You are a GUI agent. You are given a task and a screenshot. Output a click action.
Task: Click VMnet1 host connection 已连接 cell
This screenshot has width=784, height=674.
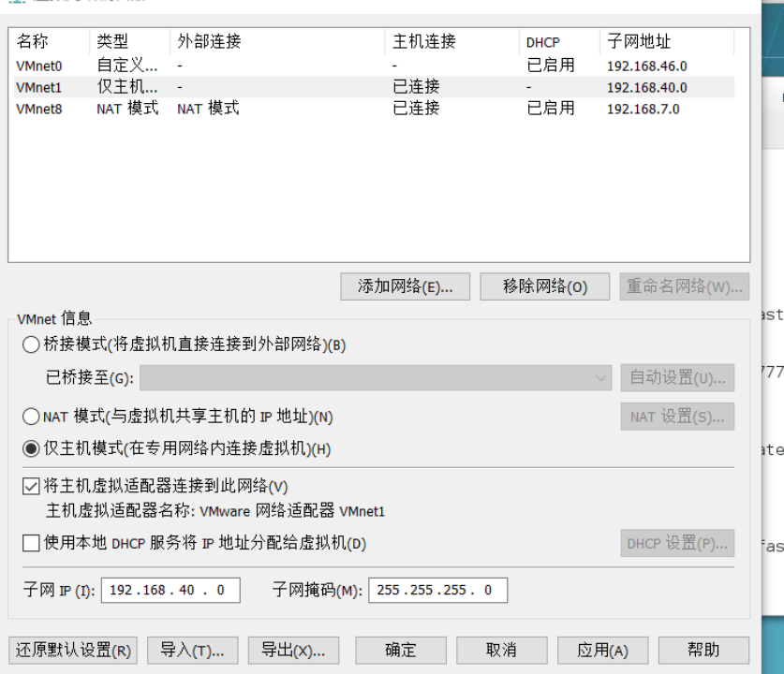point(416,87)
